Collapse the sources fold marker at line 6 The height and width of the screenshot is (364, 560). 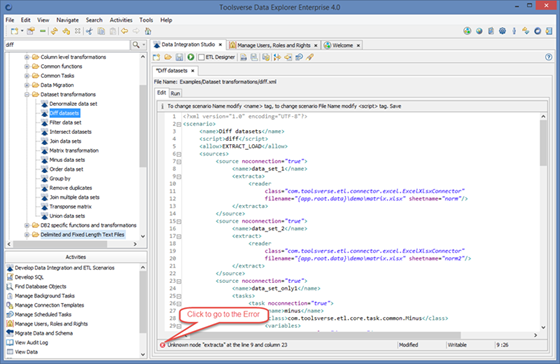179,154
